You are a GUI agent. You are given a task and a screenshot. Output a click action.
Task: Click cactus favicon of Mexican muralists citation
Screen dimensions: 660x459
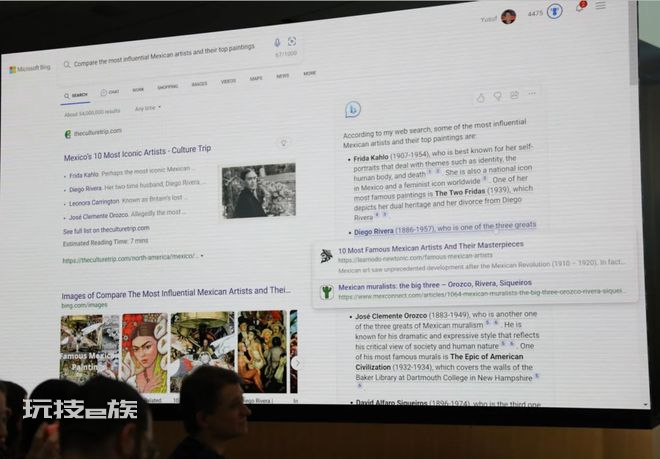tap(327, 292)
